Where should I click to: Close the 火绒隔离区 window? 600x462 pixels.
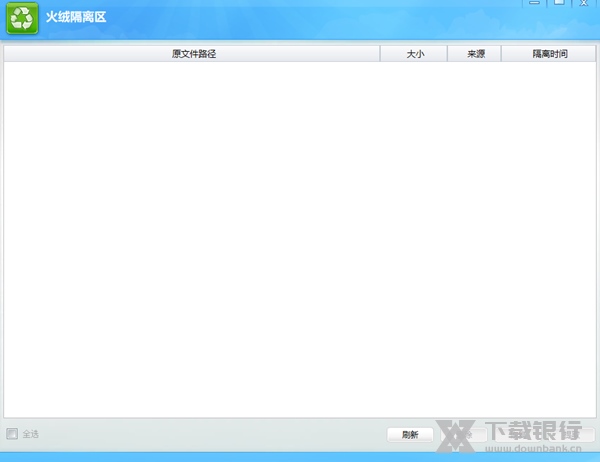[x=583, y=3]
